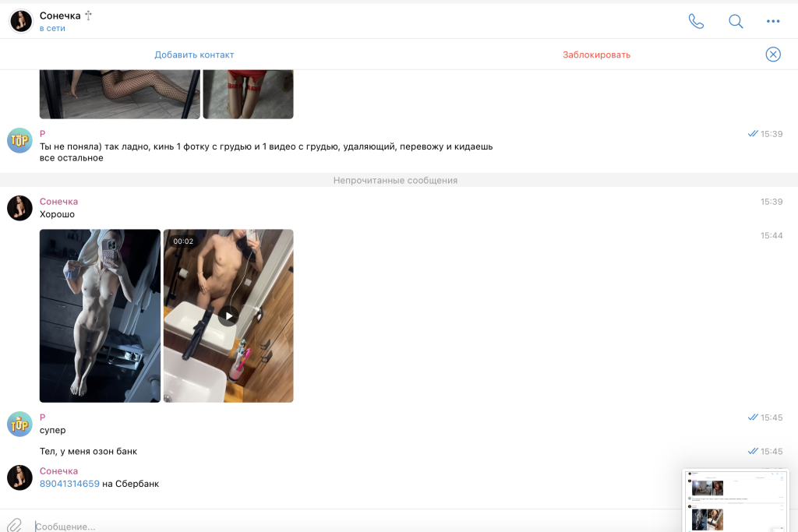The image size is (798, 532).
Task: Open the three-dots more options menu
Action: (x=773, y=21)
